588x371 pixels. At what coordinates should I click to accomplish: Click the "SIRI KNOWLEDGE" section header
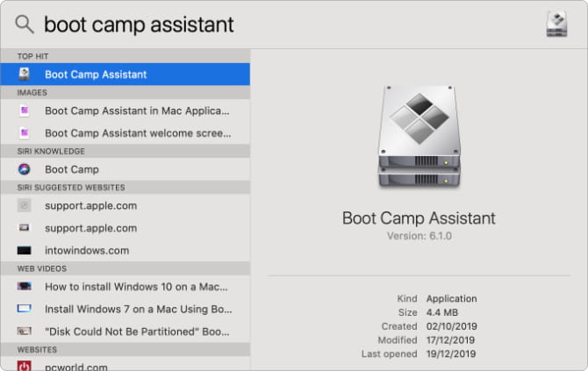point(51,152)
